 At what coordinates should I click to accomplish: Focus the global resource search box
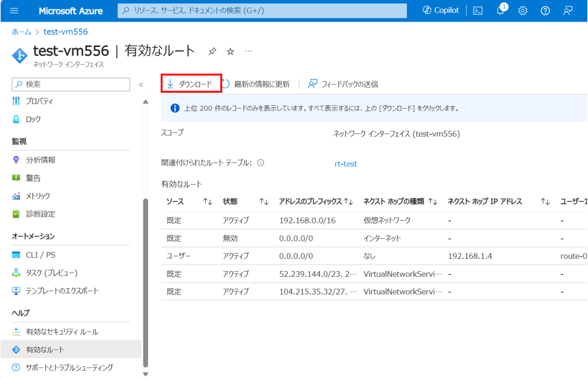point(262,11)
